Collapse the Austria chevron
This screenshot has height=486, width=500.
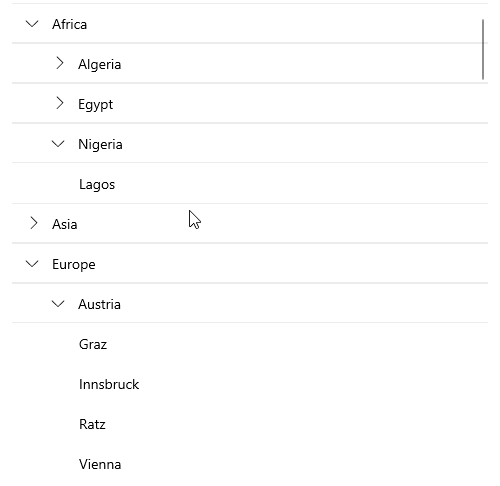pos(58,304)
